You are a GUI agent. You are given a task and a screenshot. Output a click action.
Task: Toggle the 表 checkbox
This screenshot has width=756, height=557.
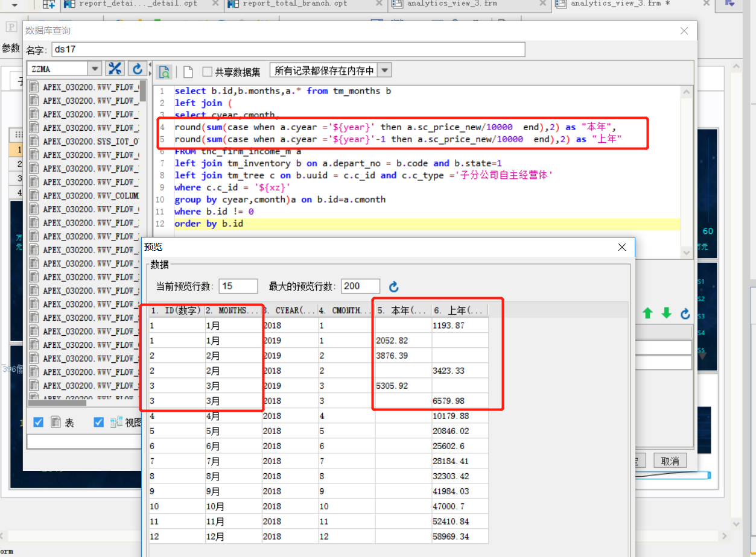click(x=38, y=423)
